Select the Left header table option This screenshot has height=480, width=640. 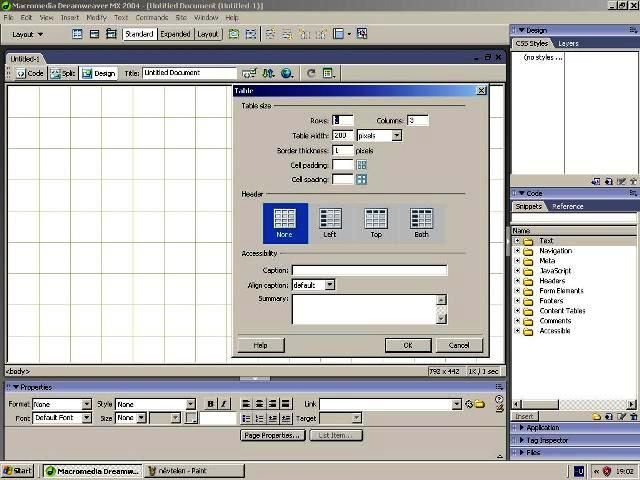coord(330,222)
